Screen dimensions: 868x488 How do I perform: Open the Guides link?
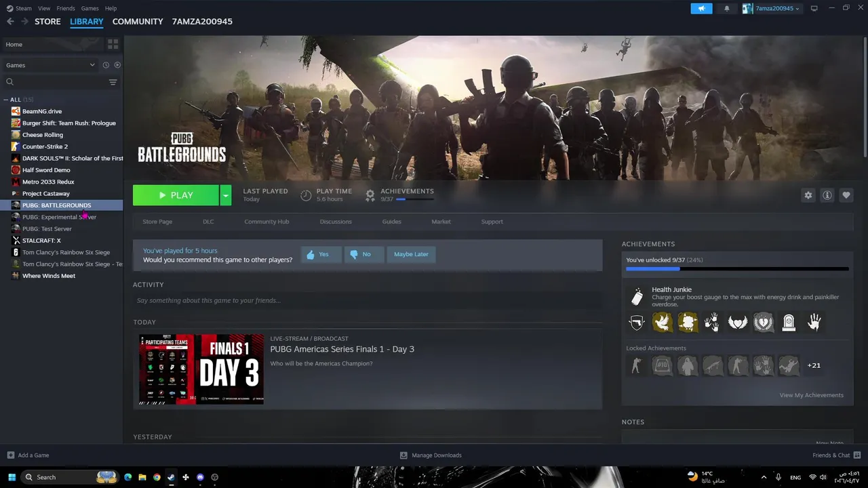coord(391,222)
